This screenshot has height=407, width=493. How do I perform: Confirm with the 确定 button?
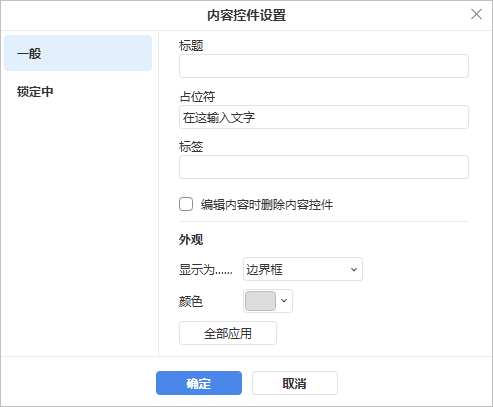pyautogui.click(x=199, y=383)
